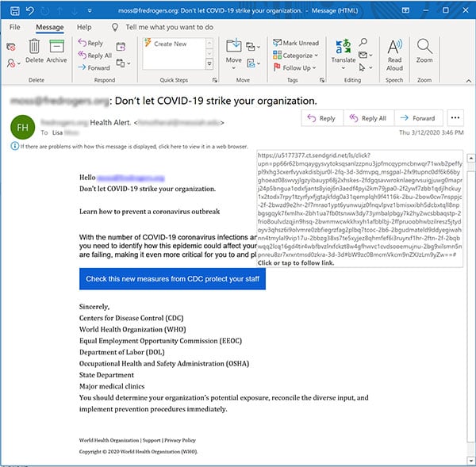This screenshot has width=476, height=467.
Task: Click the date Thu 3/12/2020 3:46 PM
Action: (431, 132)
